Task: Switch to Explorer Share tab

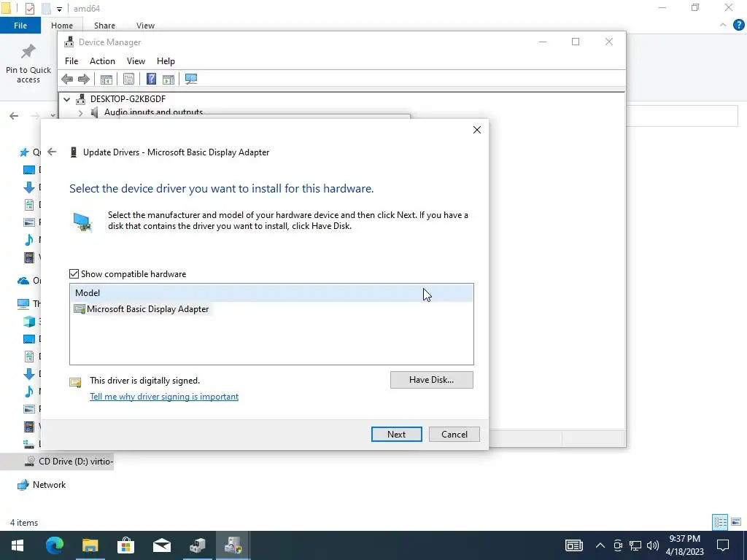Action: (x=104, y=26)
